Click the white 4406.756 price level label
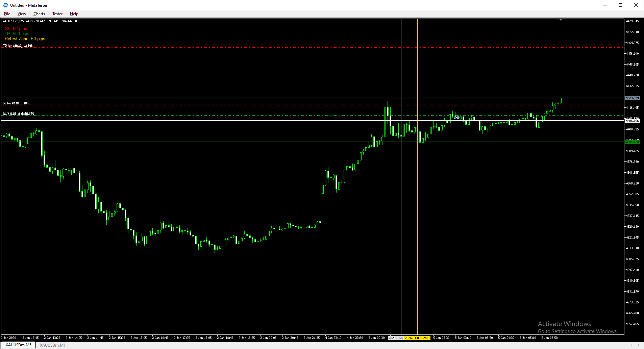The image size is (644, 349). coord(632,121)
